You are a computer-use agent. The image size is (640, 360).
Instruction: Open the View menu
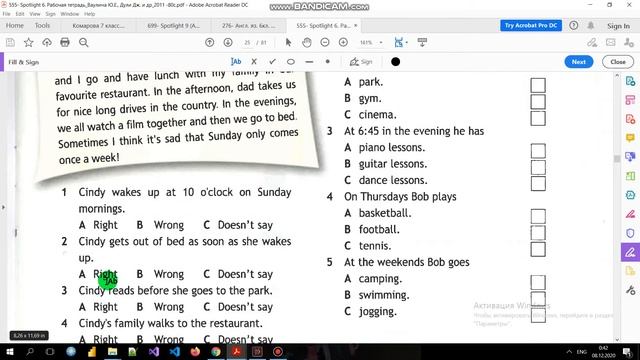35,14
